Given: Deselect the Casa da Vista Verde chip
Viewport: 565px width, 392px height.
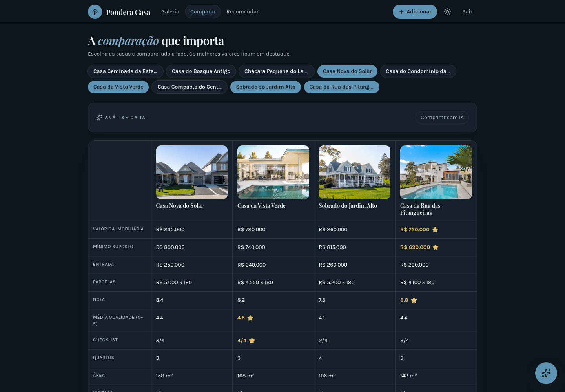Looking at the screenshot, I should 118,87.
